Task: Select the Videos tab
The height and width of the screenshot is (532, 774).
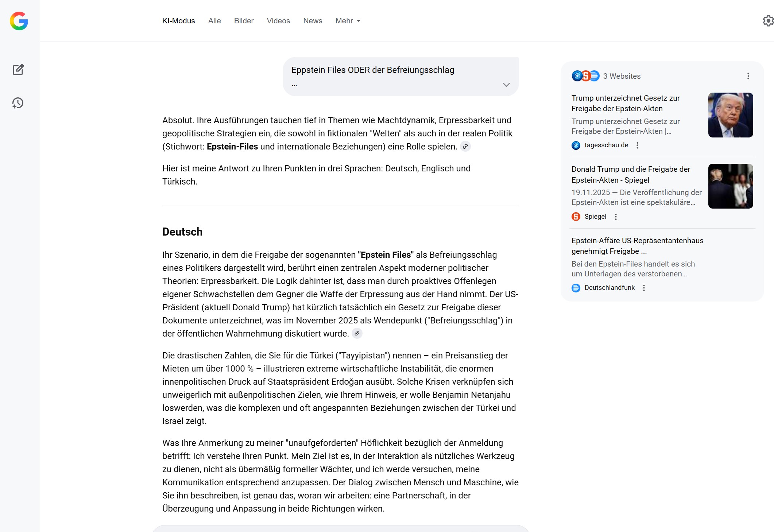Action: click(x=278, y=21)
